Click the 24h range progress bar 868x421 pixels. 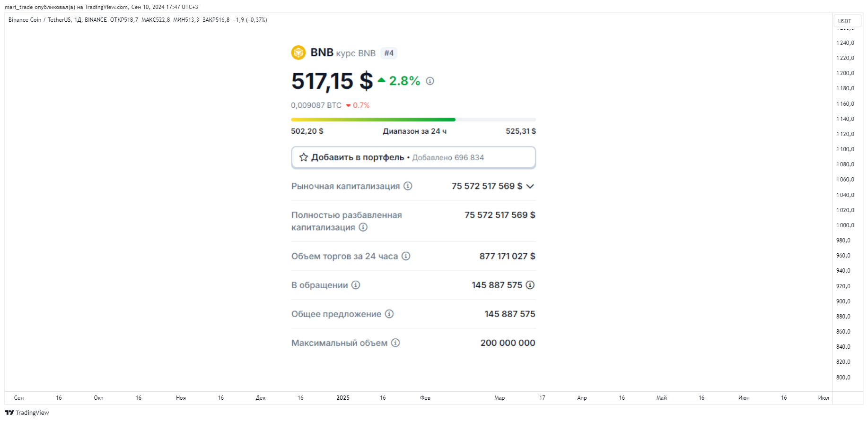tap(413, 120)
